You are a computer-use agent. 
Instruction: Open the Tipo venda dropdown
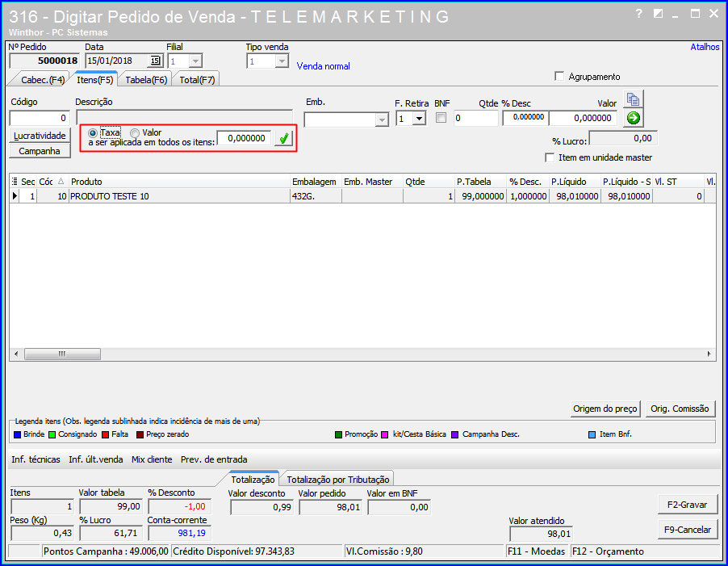(282, 61)
